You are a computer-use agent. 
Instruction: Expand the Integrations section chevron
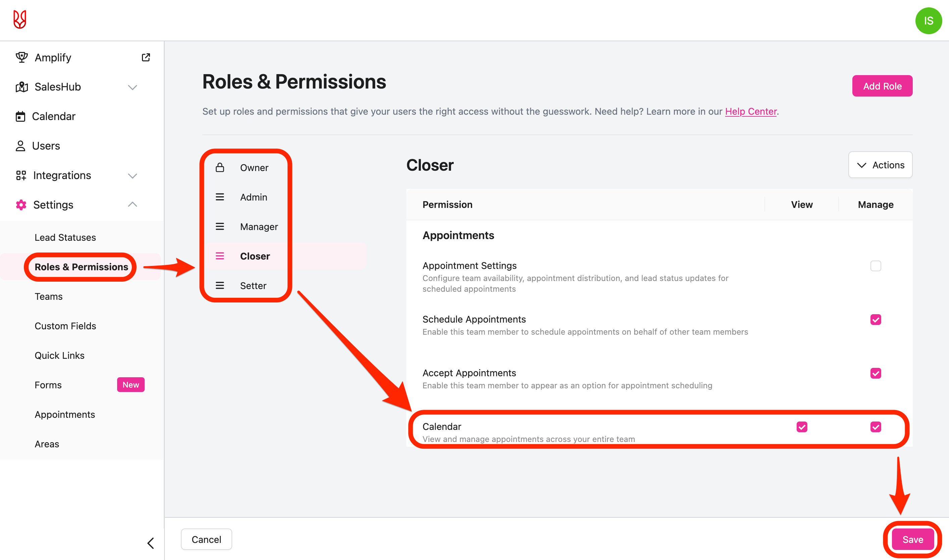point(132,176)
